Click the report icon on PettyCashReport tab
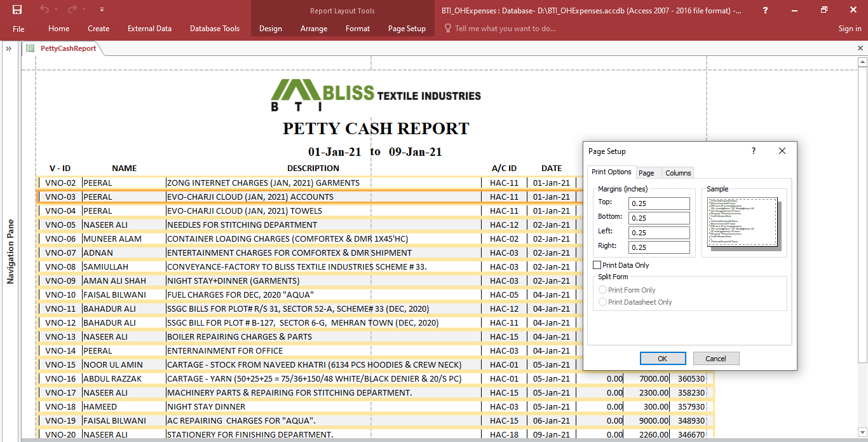The height and width of the screenshot is (442, 868). tap(31, 48)
